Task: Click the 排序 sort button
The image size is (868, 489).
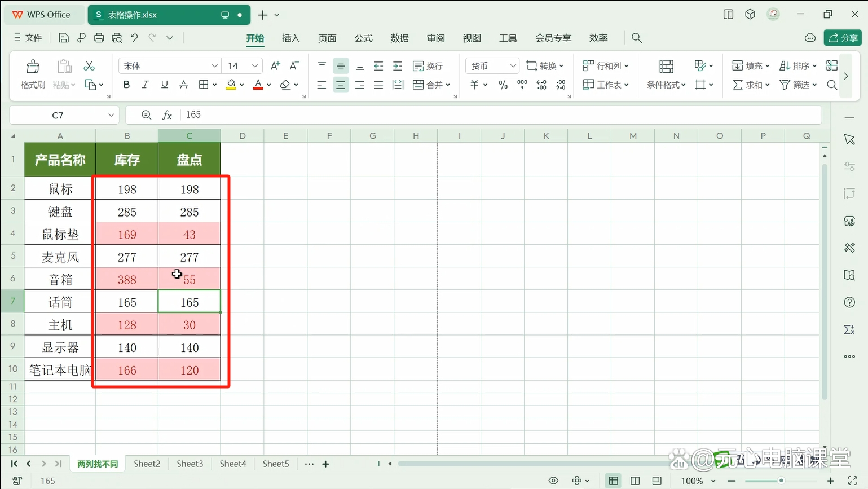Action: [x=797, y=66]
